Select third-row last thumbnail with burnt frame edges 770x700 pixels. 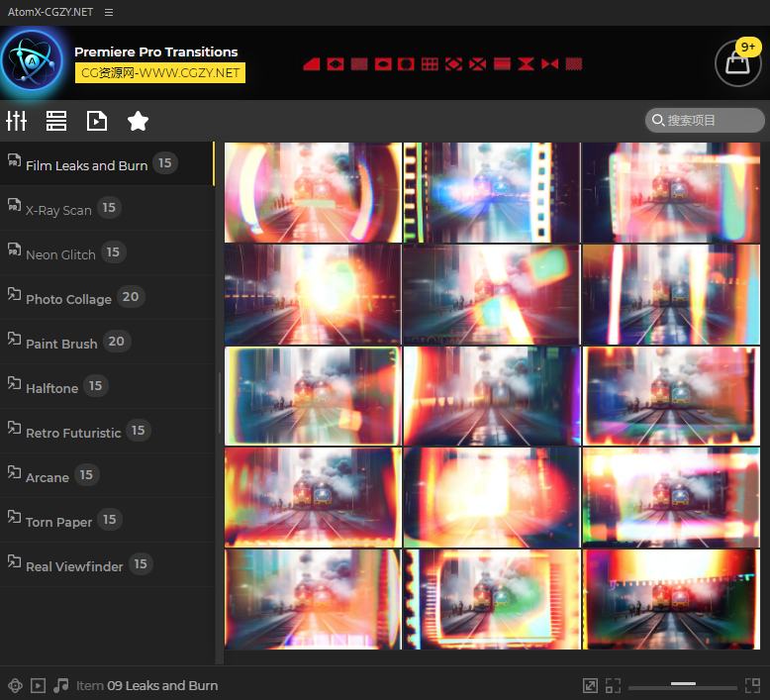[671, 396]
